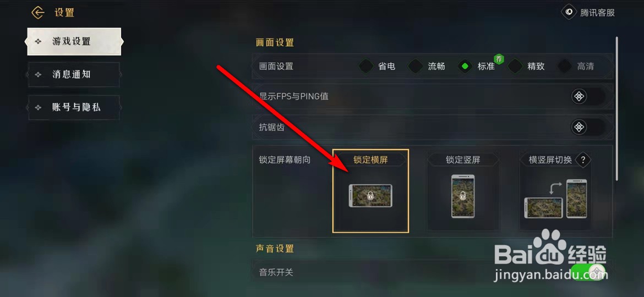This screenshot has width=644, height=297.
Task: Select the locked portrait phone image
Action: (463, 196)
